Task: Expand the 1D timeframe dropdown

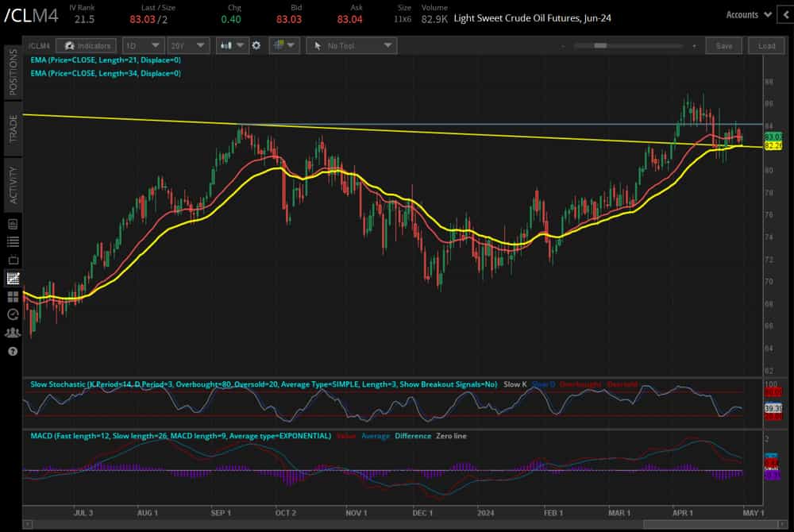Action: tap(144, 46)
